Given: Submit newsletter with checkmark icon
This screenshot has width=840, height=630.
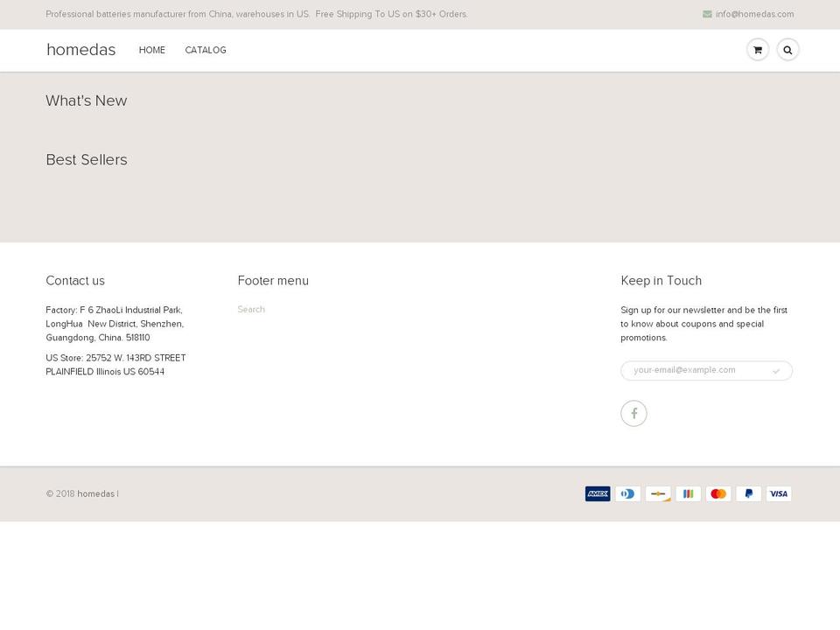Looking at the screenshot, I should coord(776,371).
